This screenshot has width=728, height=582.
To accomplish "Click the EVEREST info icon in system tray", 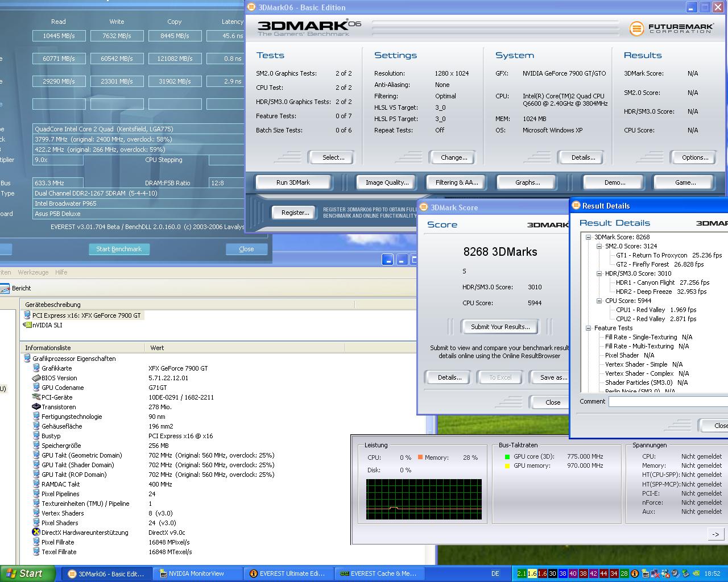I will tap(635, 573).
